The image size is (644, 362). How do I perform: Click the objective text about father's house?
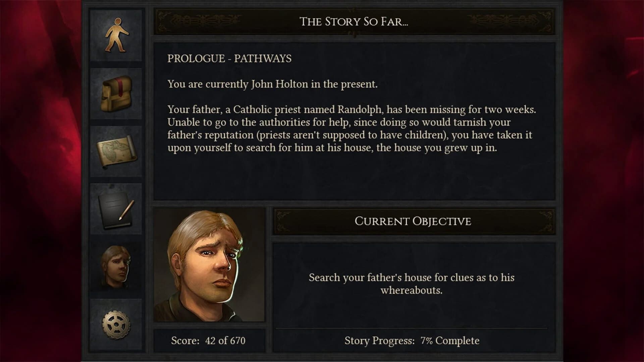tap(412, 284)
